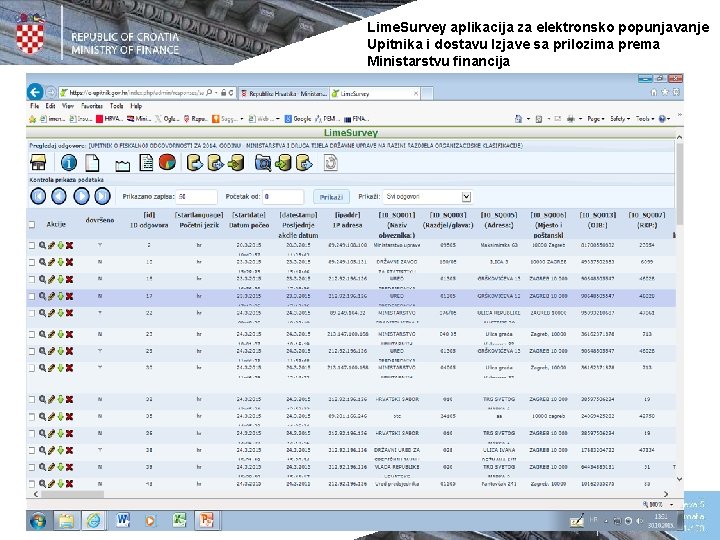Open command bar Tools dropdown
Screen dimensions: 720x540
click(x=645, y=119)
